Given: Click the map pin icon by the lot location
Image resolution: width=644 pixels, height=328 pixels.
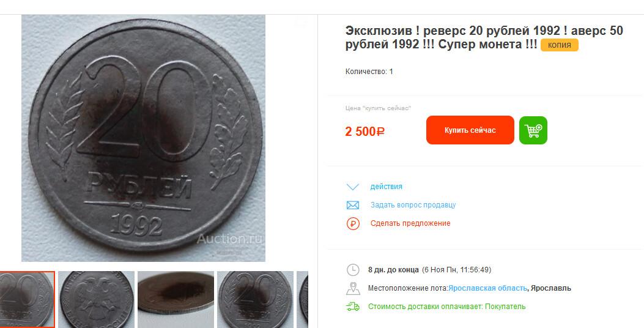Looking at the screenshot, I should [x=353, y=289].
